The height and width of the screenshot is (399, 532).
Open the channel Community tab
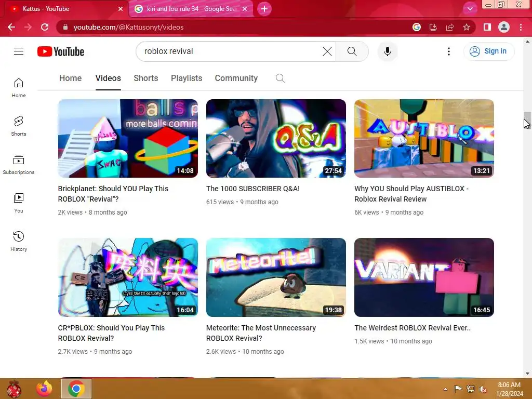(236, 78)
